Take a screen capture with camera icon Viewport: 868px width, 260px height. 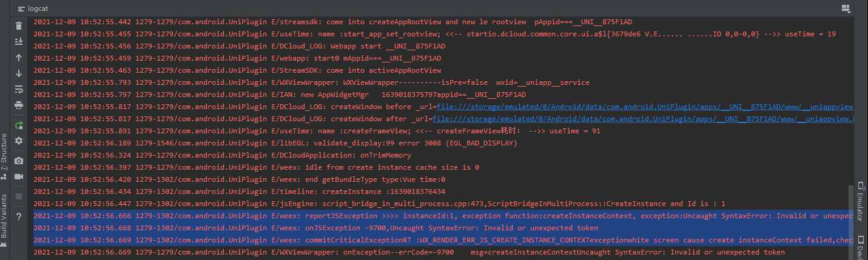pos(19,161)
